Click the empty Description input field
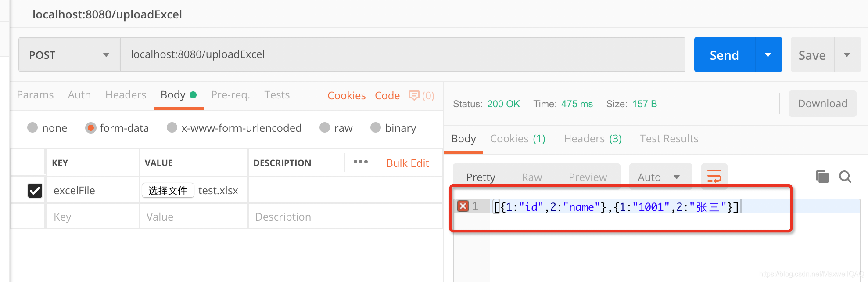Viewport: 868px width, 282px height. coord(345,217)
